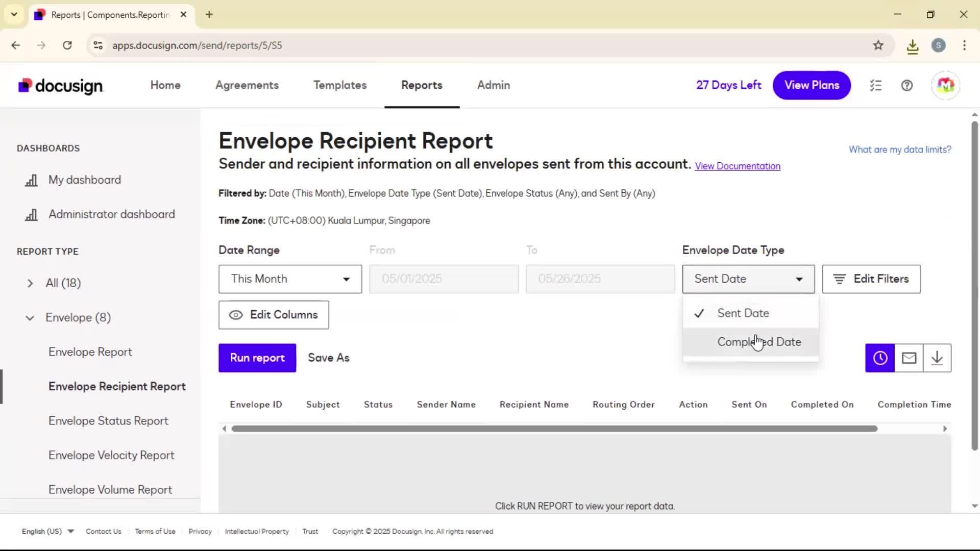Open View Documentation link
This screenshot has width=980, height=551.
[x=738, y=166]
